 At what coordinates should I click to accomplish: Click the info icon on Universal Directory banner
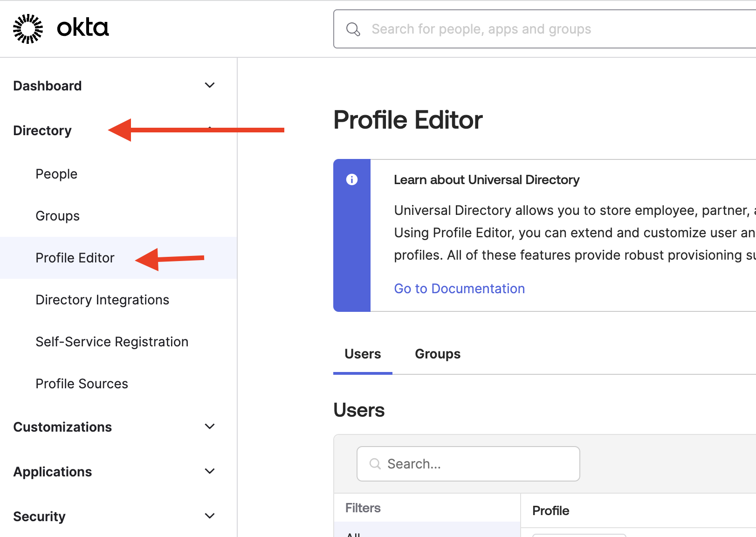[x=352, y=179]
